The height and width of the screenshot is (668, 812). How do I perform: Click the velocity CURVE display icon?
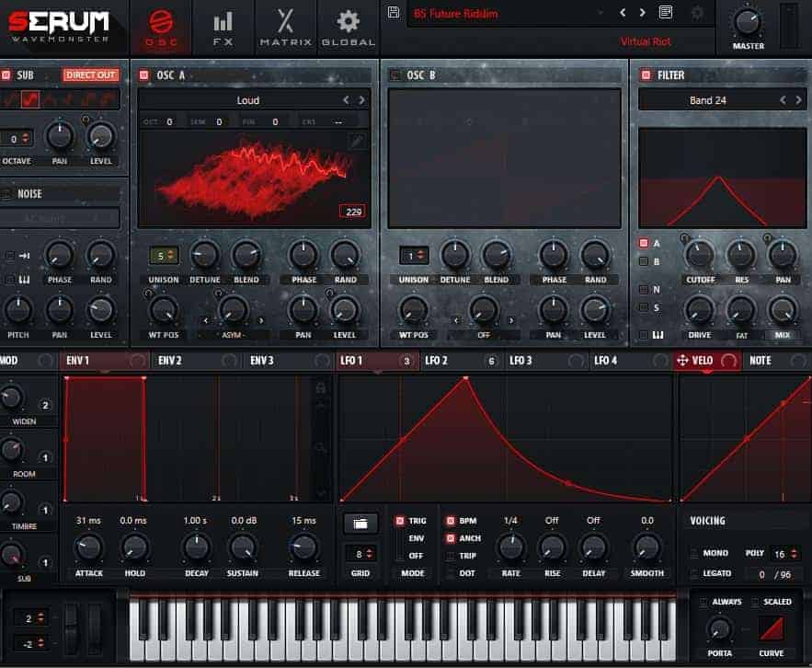[x=772, y=628]
